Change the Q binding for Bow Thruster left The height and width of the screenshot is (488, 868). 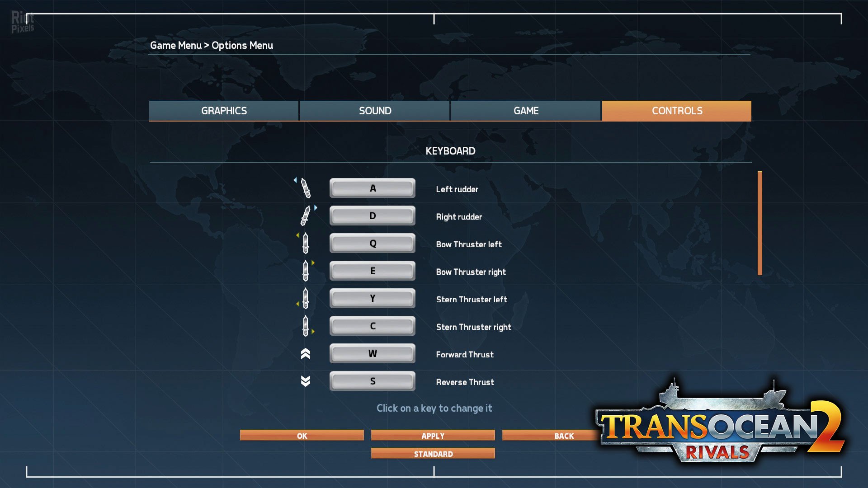tap(372, 243)
